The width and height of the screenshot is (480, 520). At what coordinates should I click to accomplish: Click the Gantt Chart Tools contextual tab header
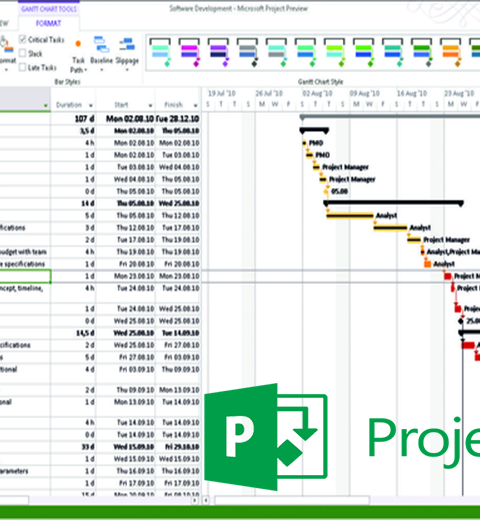[49, 9]
